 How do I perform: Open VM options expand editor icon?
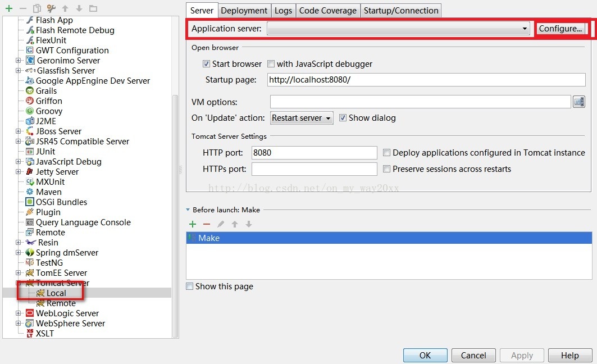(x=578, y=102)
